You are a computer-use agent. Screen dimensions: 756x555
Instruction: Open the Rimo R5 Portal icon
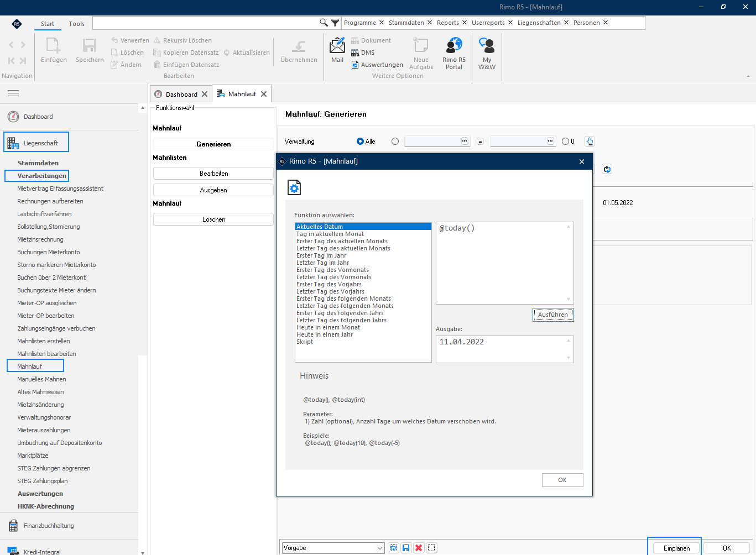(x=454, y=45)
